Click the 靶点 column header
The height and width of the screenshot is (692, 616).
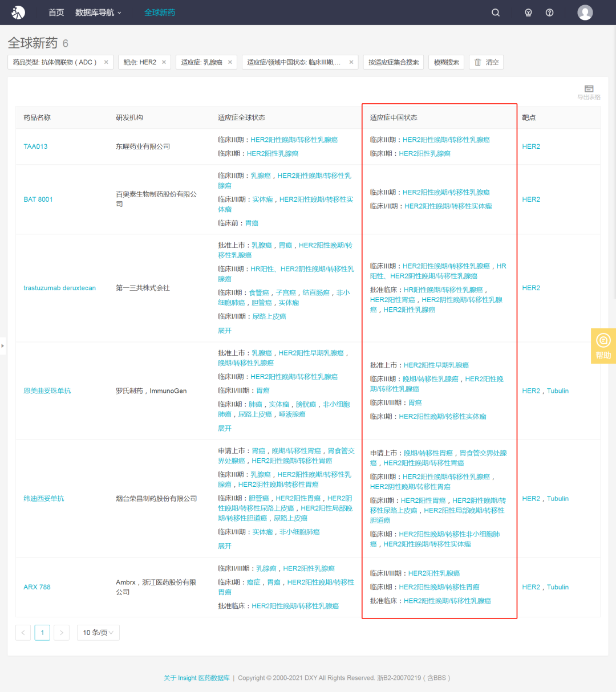tap(529, 117)
